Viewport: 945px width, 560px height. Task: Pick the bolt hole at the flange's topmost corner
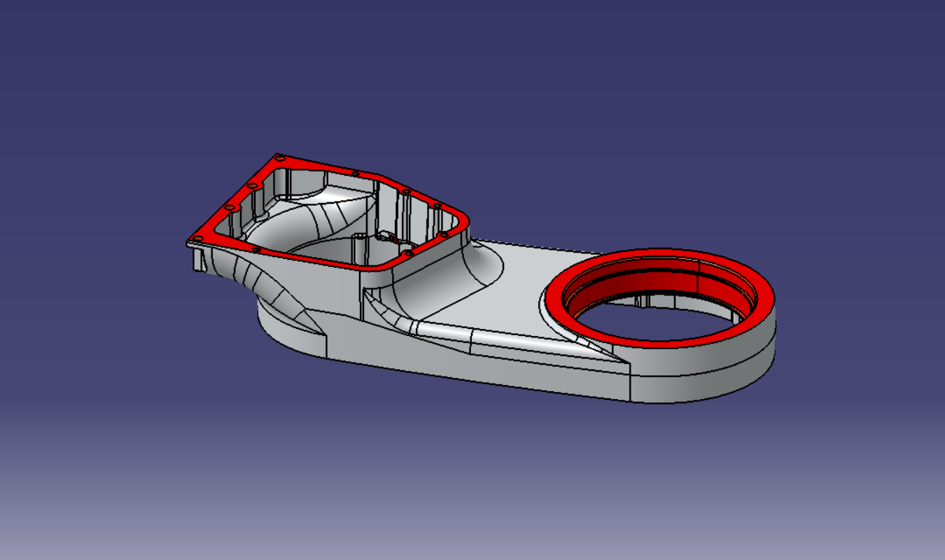[279, 158]
